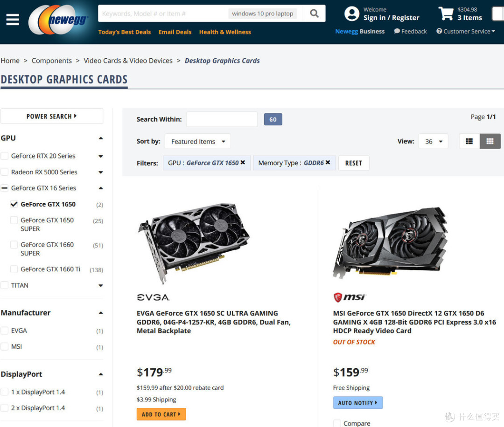Check the 1 x DisplayPort 1.4 box
The width and height of the screenshot is (504, 427).
(x=5, y=392)
